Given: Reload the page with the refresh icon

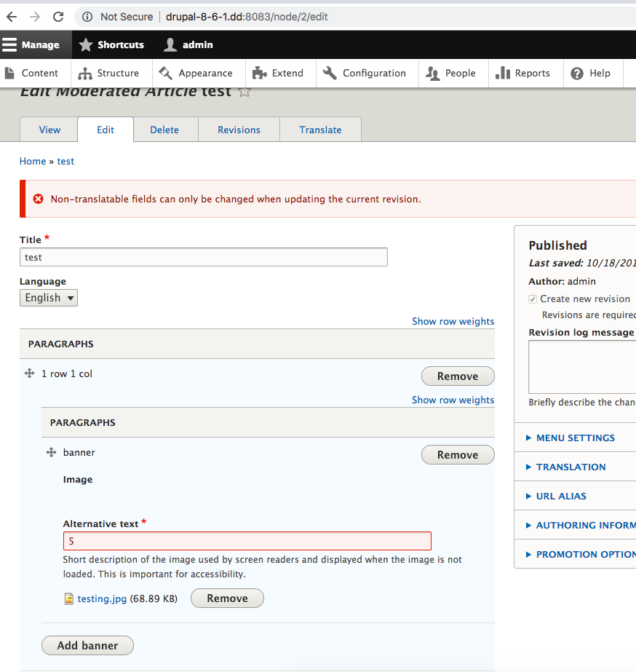Looking at the screenshot, I should click(x=57, y=16).
